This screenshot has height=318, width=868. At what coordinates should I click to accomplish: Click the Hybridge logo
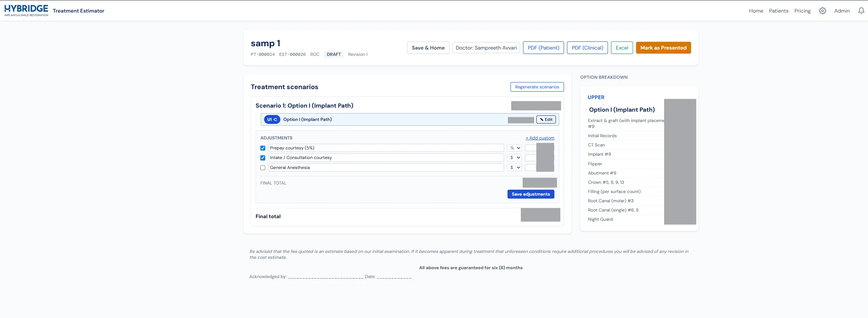point(26,10)
